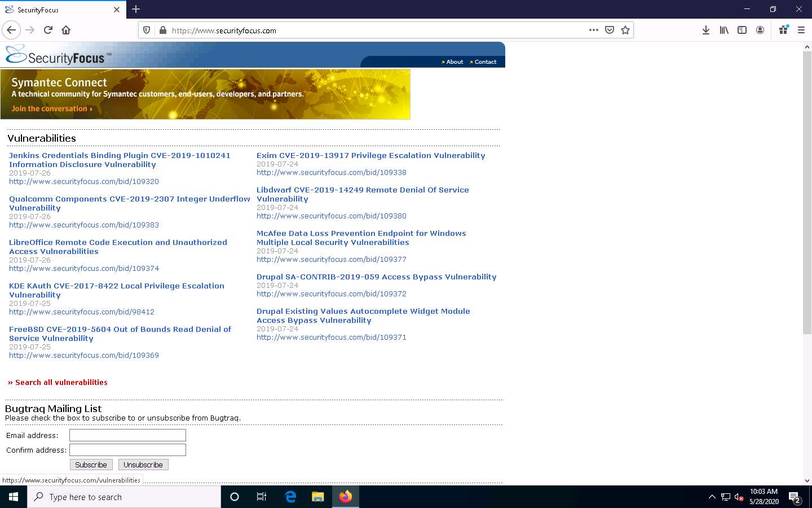This screenshot has width=812, height=508.
Task: Open bid/109374 URL link
Action: (84, 268)
